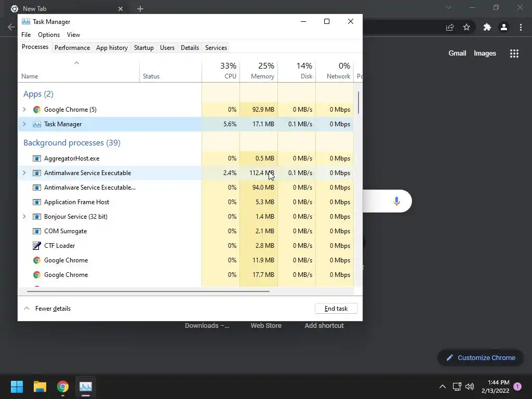Image resolution: width=532 pixels, height=399 pixels.
Task: Switch to the Users tab
Action: pos(167,48)
